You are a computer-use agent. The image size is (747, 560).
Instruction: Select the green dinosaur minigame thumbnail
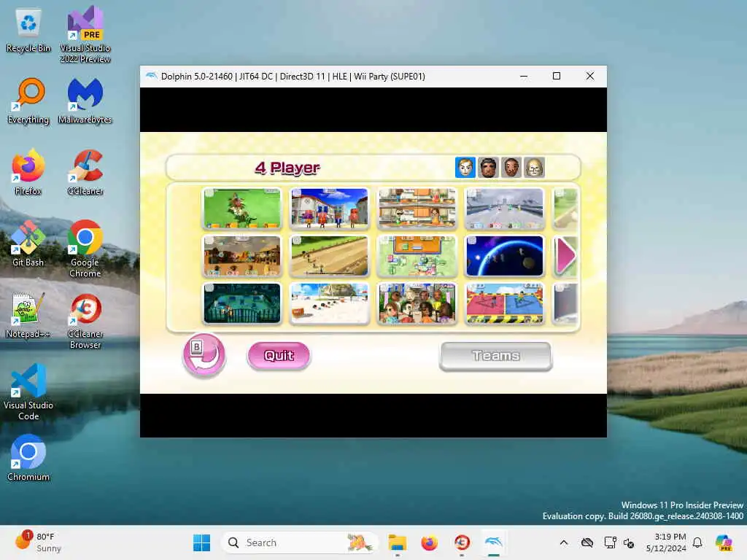pos(242,209)
